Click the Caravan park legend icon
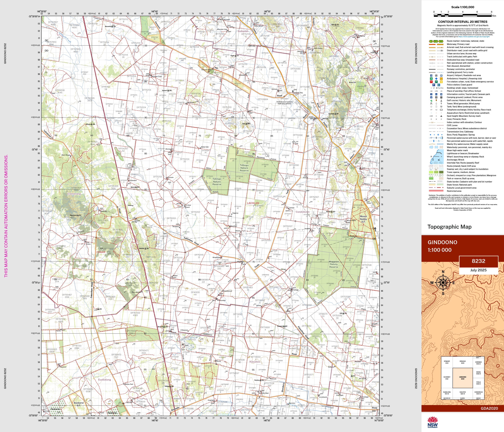This screenshot has width=504, height=432. (441, 94)
